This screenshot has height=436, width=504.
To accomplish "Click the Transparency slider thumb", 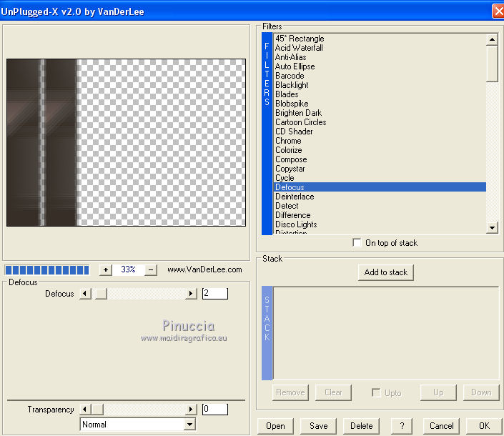I will click(x=97, y=409).
